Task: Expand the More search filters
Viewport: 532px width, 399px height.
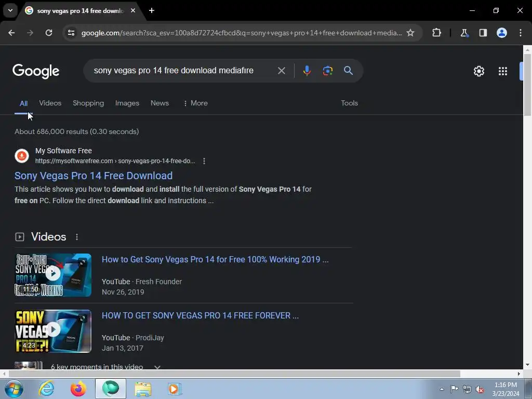Action: pyautogui.click(x=195, y=103)
